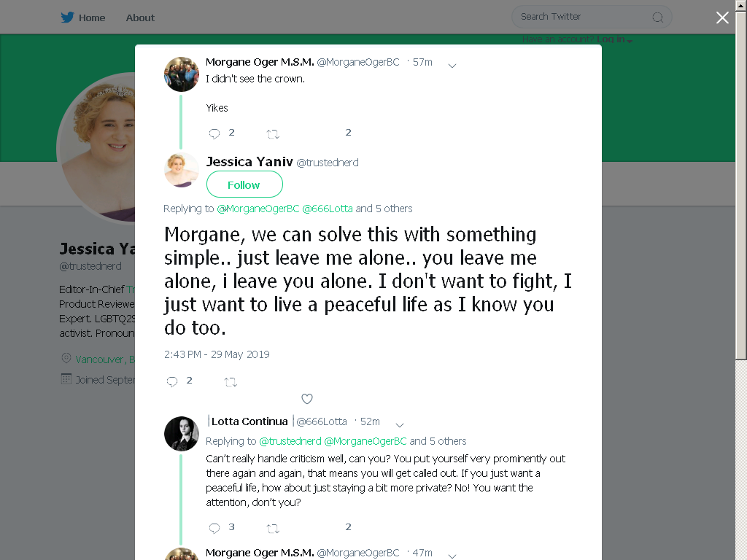747x560 pixels.
Task: Expand options chevron on Morgane's 57m tweet
Action: (x=452, y=66)
